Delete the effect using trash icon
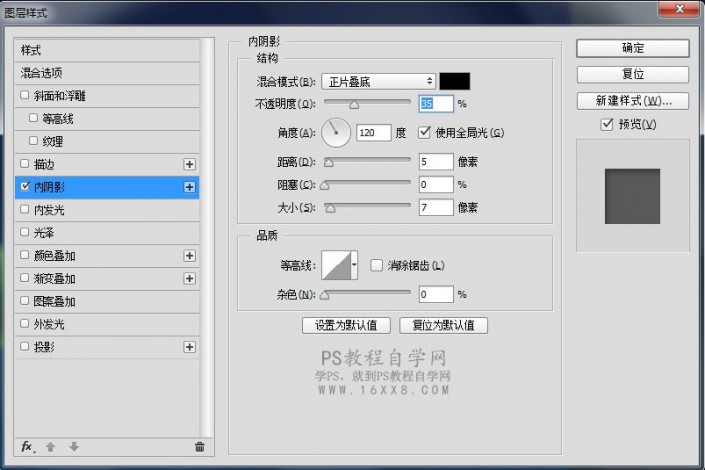This screenshot has width=705, height=470. tap(200, 447)
